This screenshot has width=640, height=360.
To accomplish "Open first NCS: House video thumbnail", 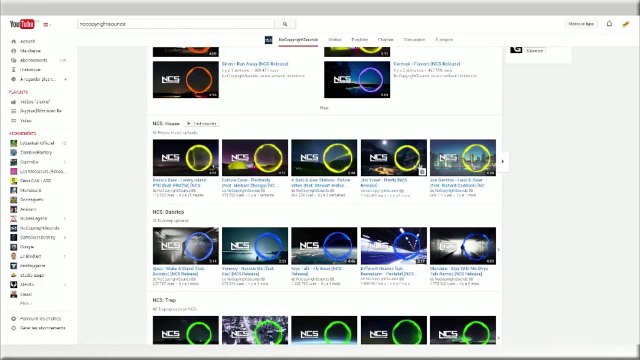I will tap(186, 158).
